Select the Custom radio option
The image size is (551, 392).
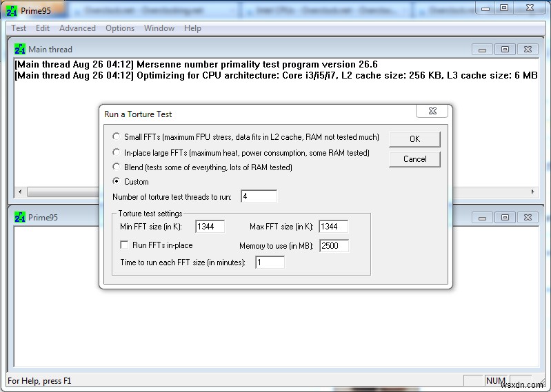[x=116, y=181]
